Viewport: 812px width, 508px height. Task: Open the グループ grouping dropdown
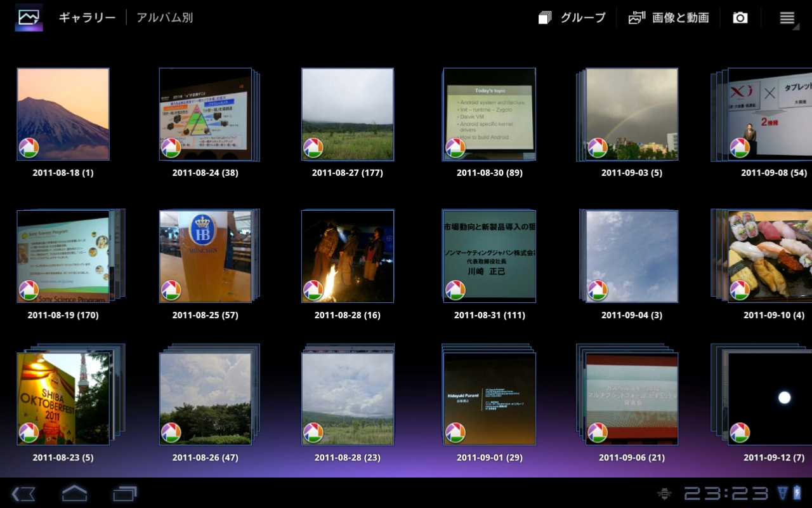572,18
